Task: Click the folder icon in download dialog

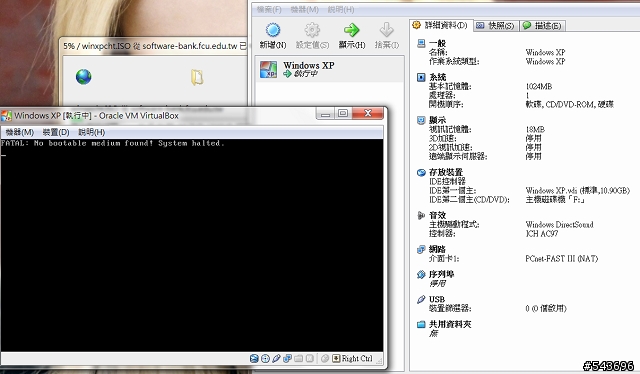Action: click(x=197, y=77)
